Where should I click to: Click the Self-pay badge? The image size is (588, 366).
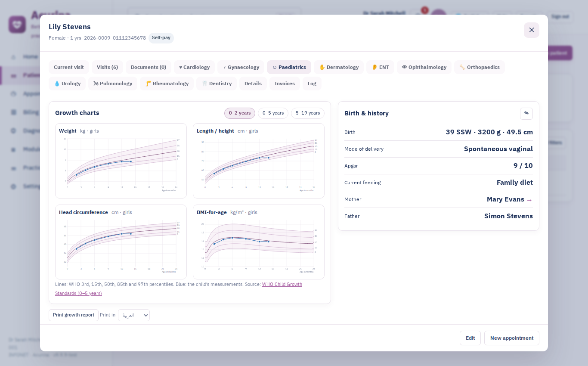tap(161, 38)
